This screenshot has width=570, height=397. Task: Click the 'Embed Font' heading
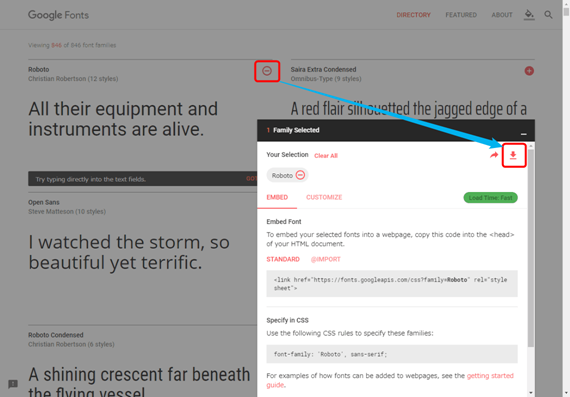pos(284,222)
